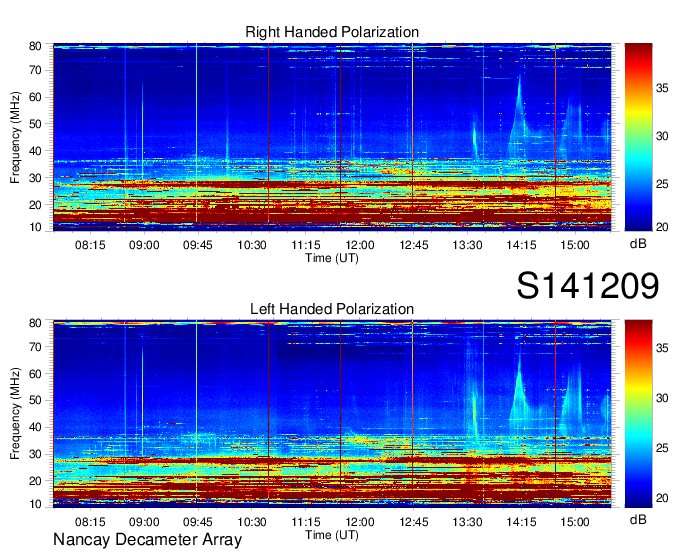Click the "Left Handed Polarization" plot title
This screenshot has height=552, width=680.
(332, 309)
